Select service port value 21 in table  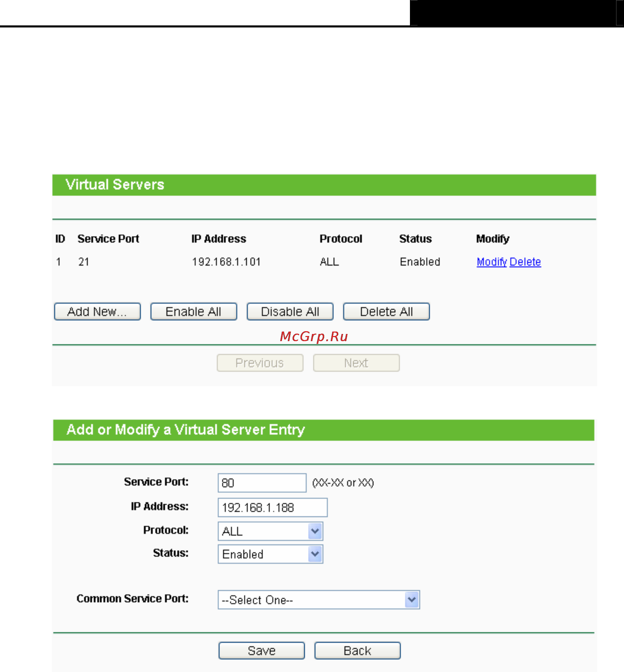tap(84, 262)
